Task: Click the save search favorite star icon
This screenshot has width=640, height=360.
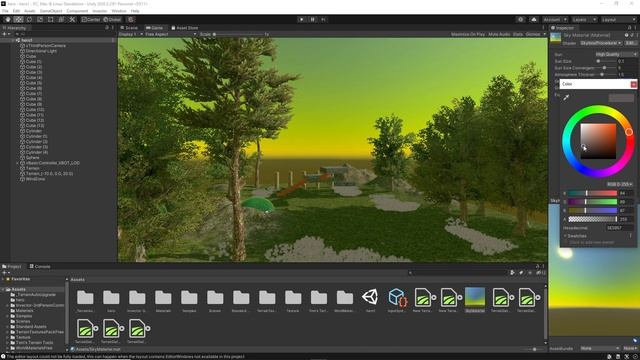Action: pos(530,273)
